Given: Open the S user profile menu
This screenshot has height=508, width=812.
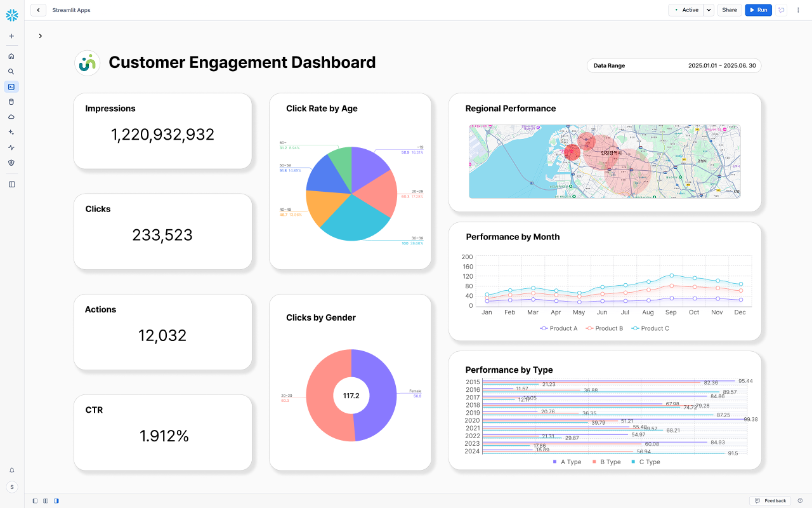Looking at the screenshot, I should (11, 487).
